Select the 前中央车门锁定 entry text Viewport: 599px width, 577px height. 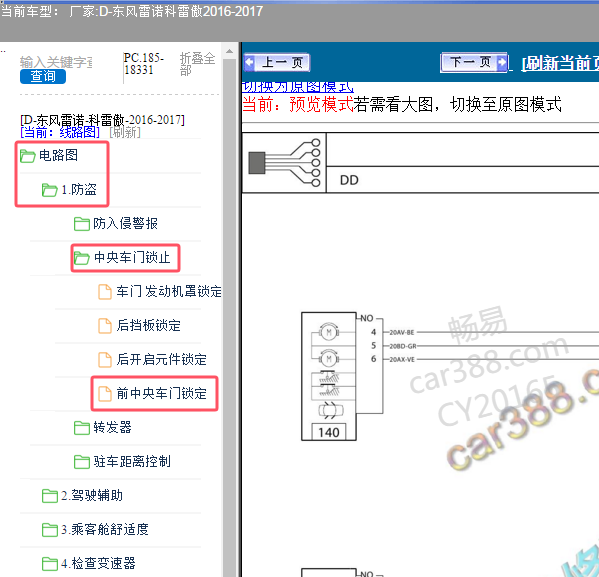point(162,394)
